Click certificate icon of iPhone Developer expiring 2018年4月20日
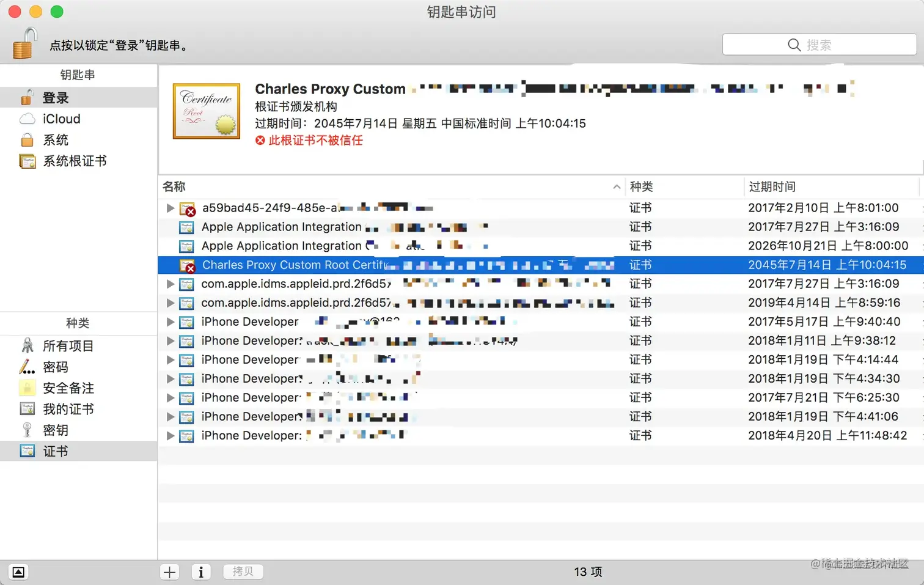This screenshot has height=585, width=924. coord(186,436)
